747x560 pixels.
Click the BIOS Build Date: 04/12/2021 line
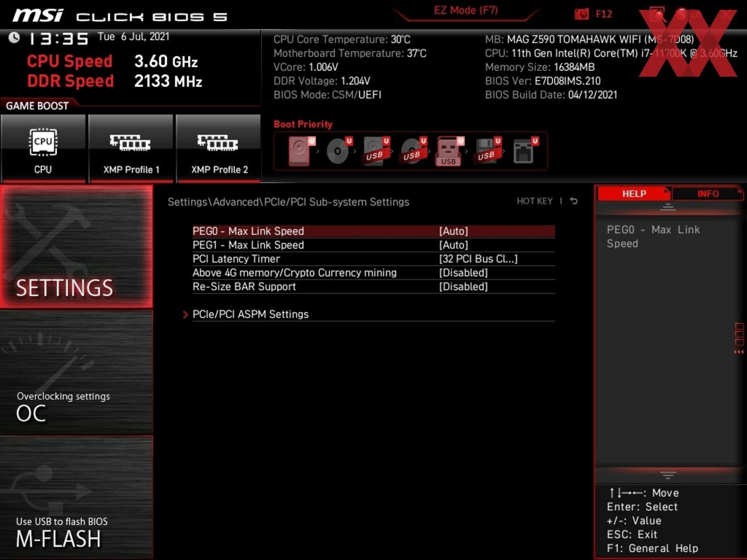[551, 94]
